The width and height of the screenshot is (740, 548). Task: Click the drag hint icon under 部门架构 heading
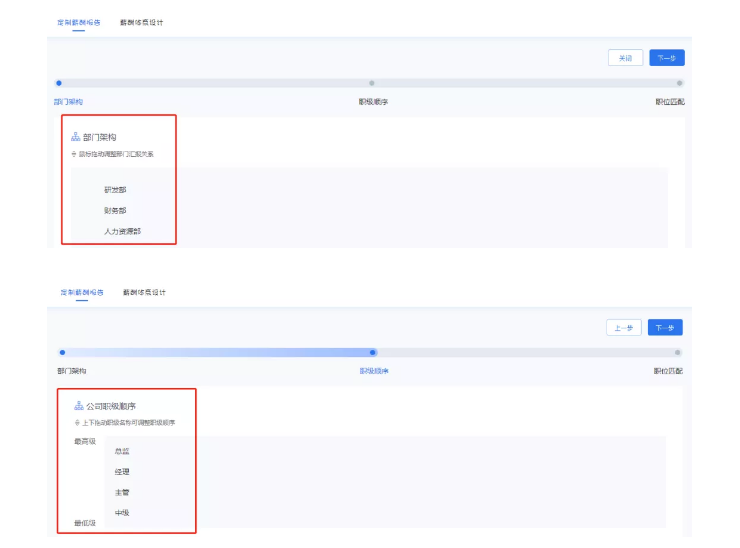point(73,154)
